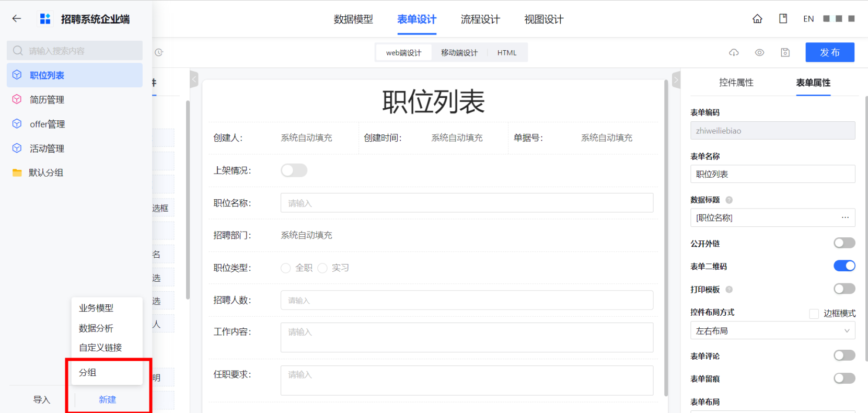The height and width of the screenshot is (413, 868).
Task: Click the 职位名称 input field
Action: tap(467, 203)
